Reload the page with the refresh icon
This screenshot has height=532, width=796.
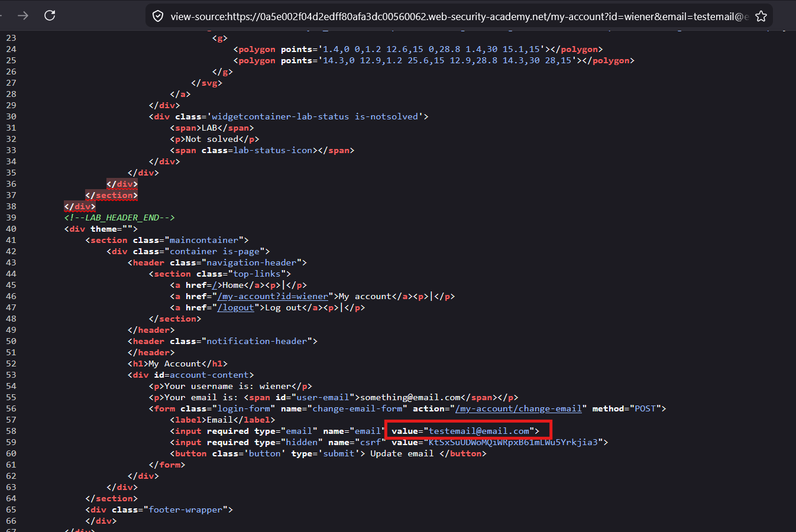[50, 15]
